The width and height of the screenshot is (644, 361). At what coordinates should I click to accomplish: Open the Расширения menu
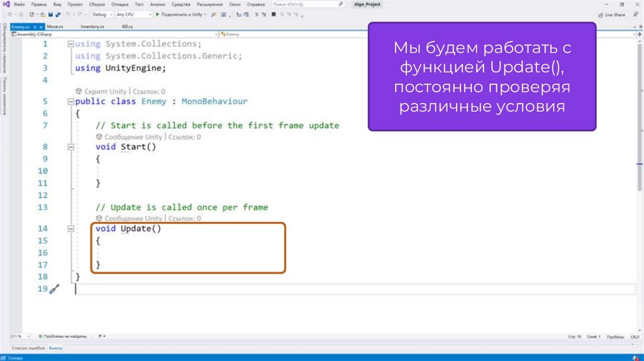click(x=209, y=4)
